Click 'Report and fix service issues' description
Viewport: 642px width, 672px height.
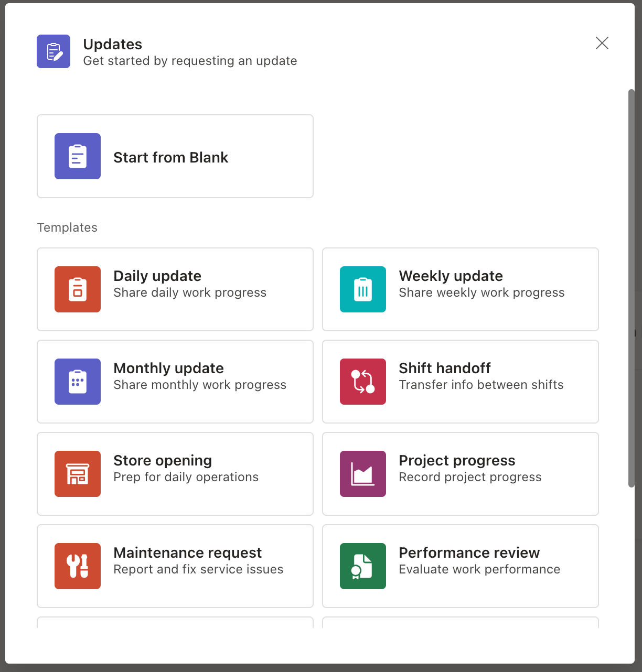[x=198, y=569]
